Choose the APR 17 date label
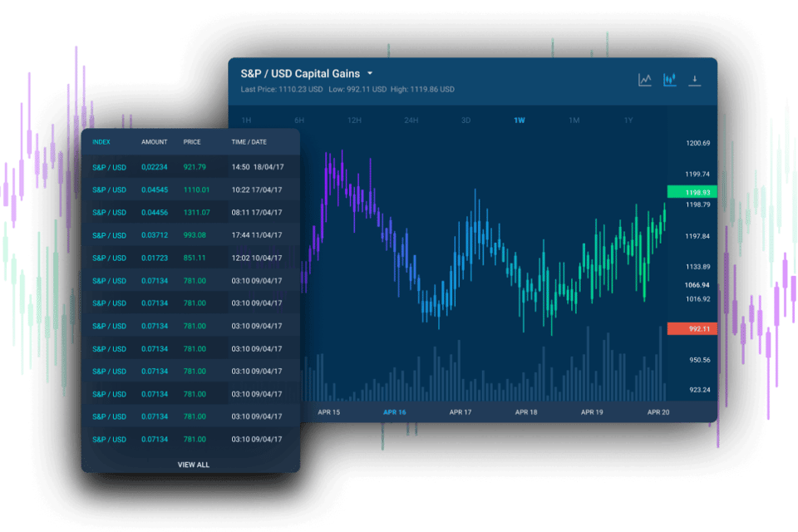This screenshot has width=798, height=532. tap(460, 412)
